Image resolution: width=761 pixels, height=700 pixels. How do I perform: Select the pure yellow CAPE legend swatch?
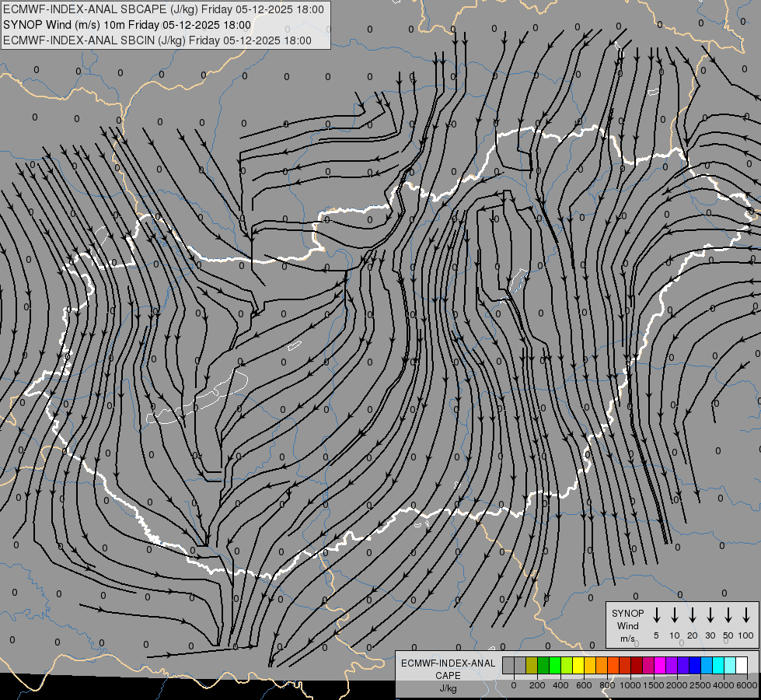coord(578,665)
